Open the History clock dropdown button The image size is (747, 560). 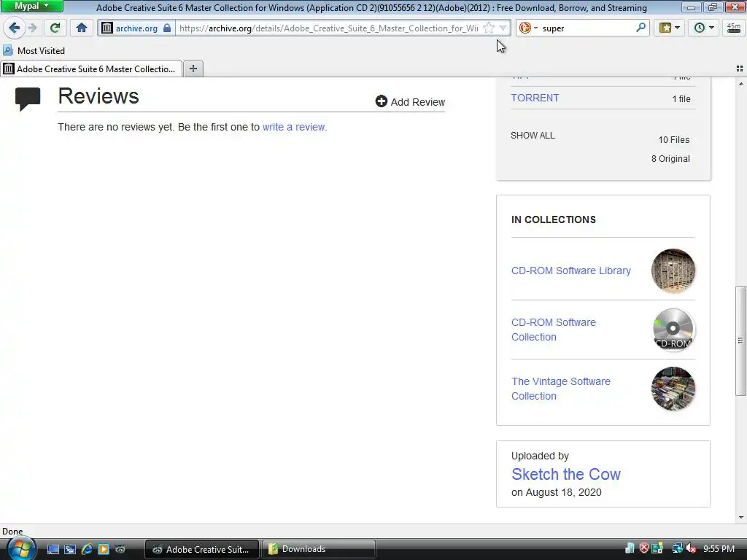704,28
